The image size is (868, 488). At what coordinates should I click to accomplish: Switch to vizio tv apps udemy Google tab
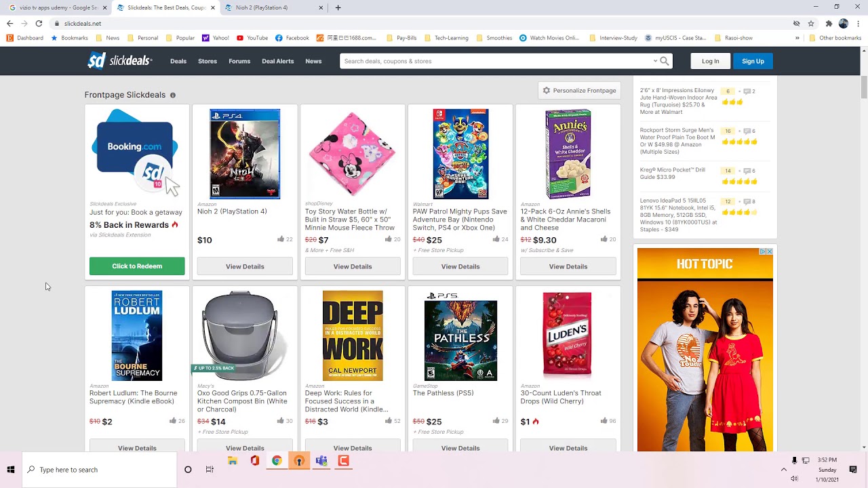[x=58, y=7]
